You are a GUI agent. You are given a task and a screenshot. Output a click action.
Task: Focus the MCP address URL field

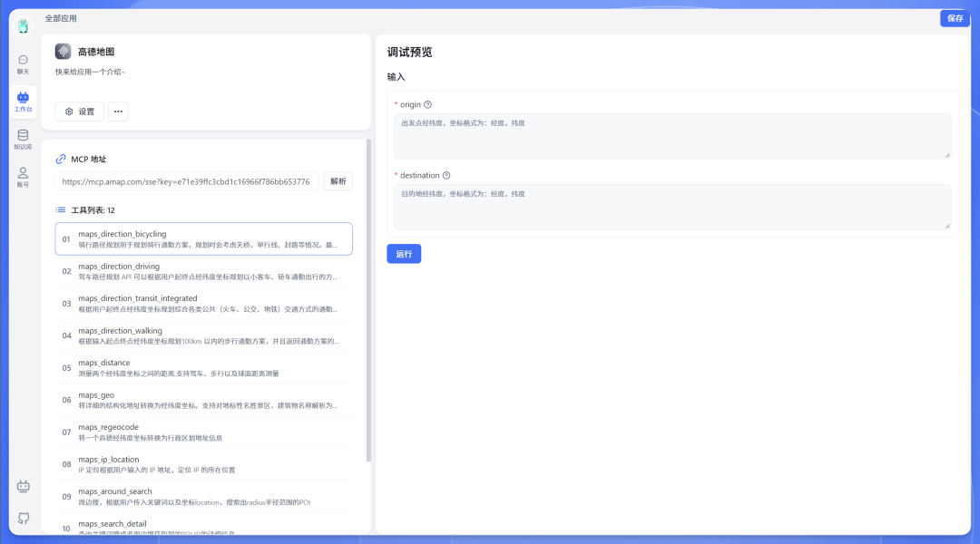click(x=187, y=181)
